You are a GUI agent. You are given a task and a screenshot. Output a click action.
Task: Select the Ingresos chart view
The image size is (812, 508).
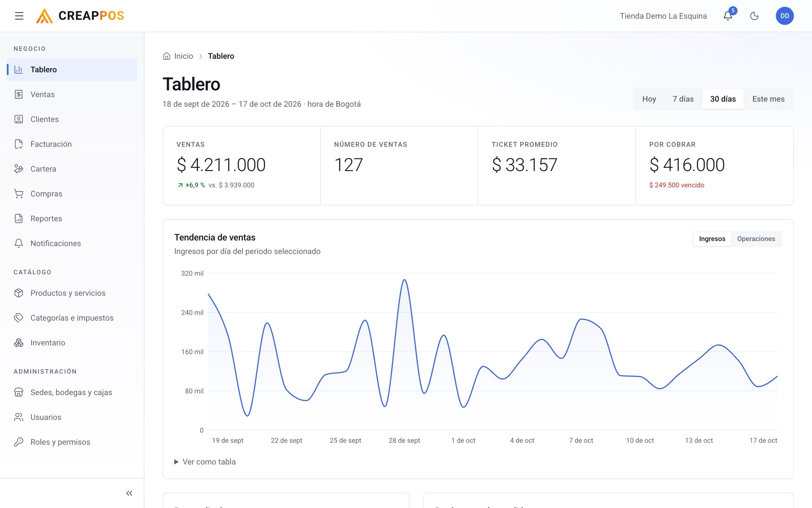pyautogui.click(x=712, y=239)
